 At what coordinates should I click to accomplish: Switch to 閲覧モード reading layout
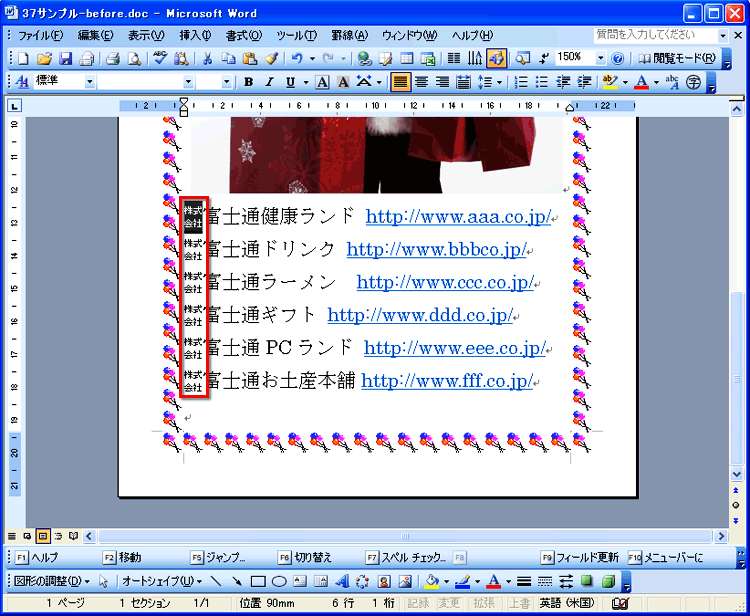tap(677, 59)
